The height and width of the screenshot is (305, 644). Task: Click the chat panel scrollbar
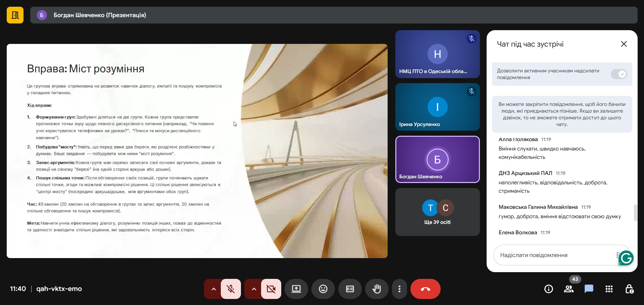(635, 213)
